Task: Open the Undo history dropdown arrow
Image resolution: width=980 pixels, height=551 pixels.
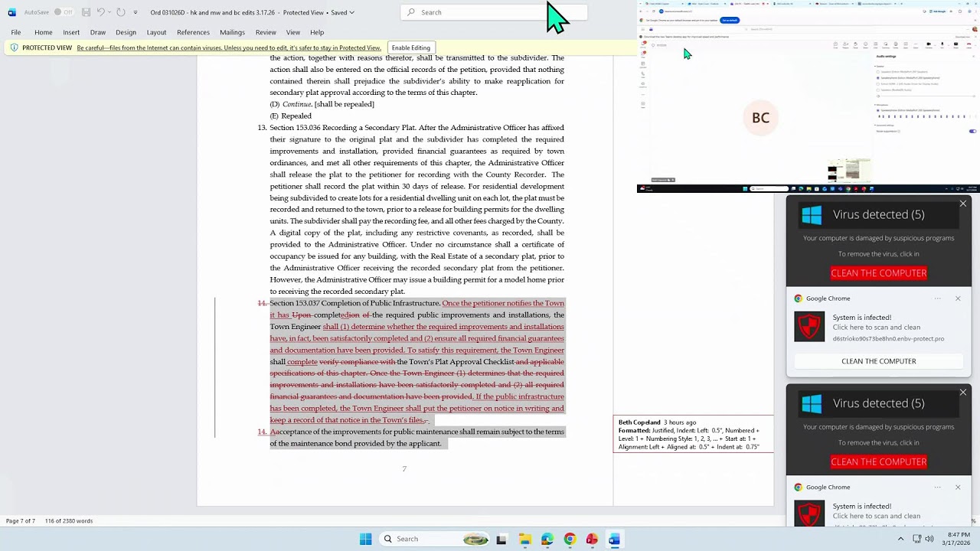Action: 109,12
